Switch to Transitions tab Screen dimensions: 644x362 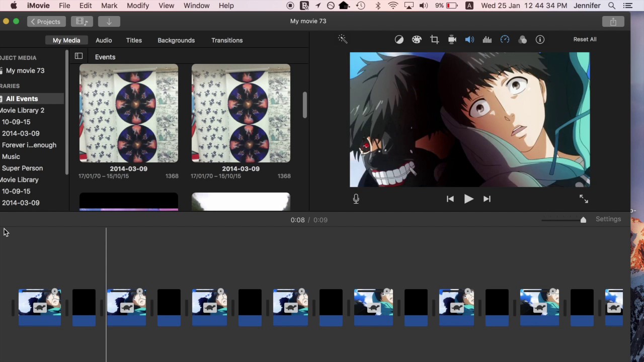pos(227,40)
